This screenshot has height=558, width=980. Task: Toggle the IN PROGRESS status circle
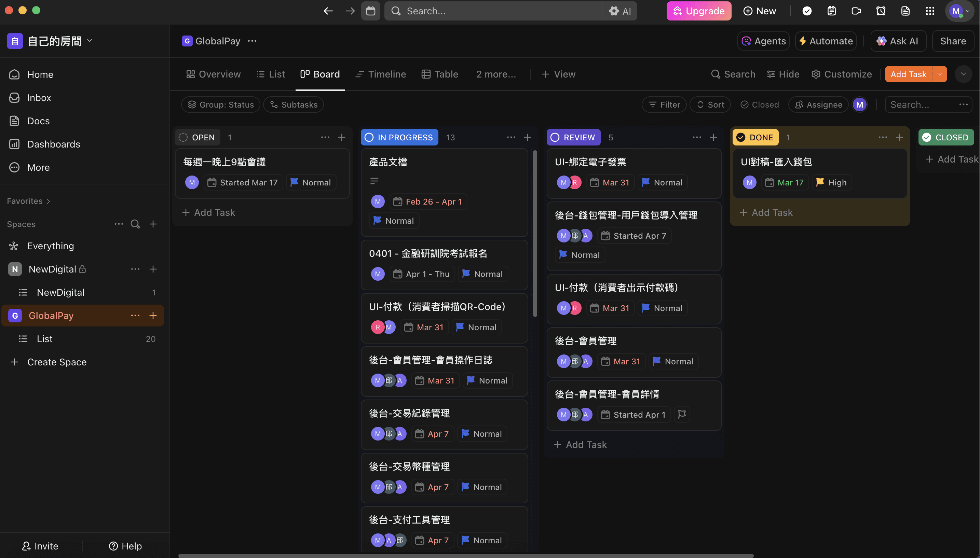[369, 137]
